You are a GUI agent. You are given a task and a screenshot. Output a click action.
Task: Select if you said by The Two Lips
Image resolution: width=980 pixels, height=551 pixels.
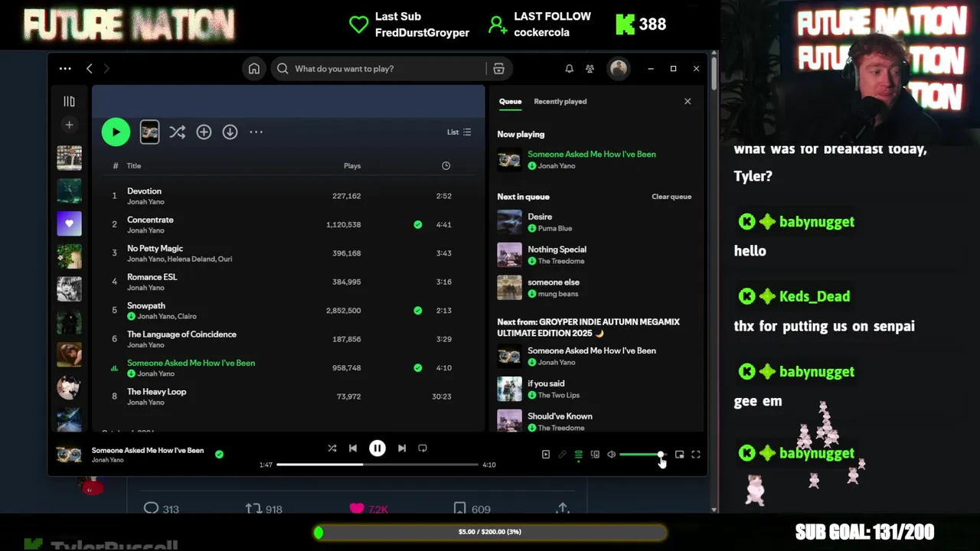(594, 389)
